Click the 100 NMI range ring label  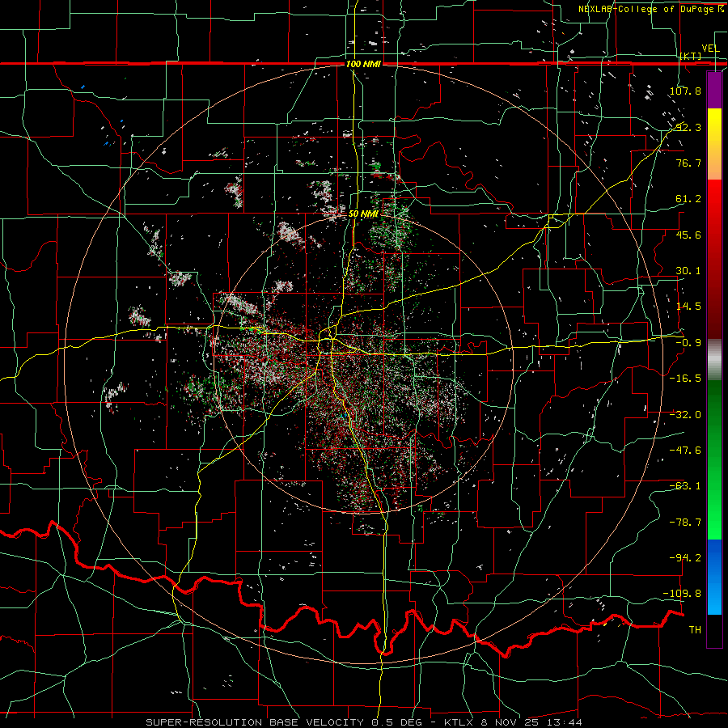363,64
